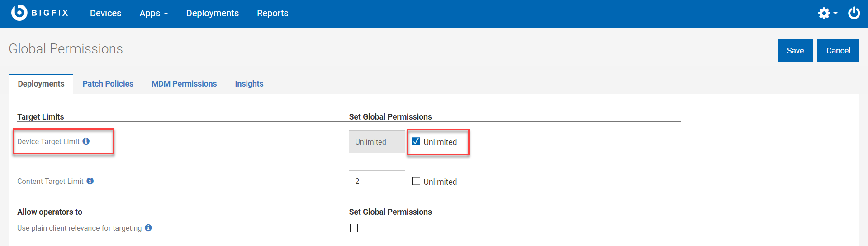
Task: Uncheck Unlimited for Device Target Limit
Action: [416, 141]
